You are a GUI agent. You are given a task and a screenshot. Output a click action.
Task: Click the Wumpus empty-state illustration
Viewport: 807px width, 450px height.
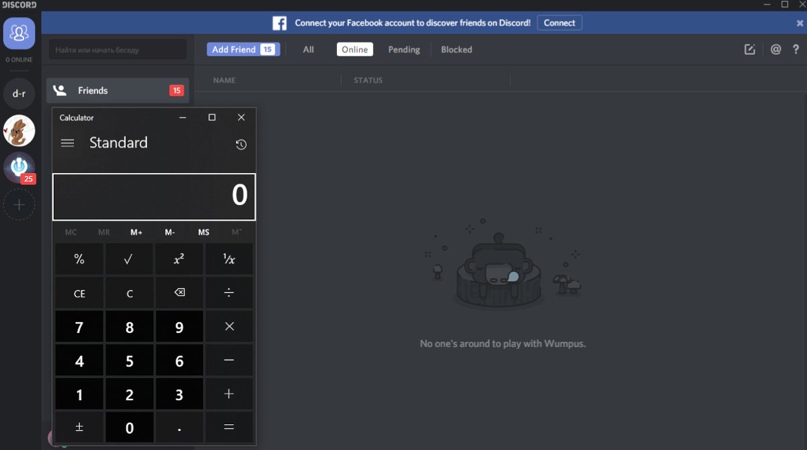[503, 265]
